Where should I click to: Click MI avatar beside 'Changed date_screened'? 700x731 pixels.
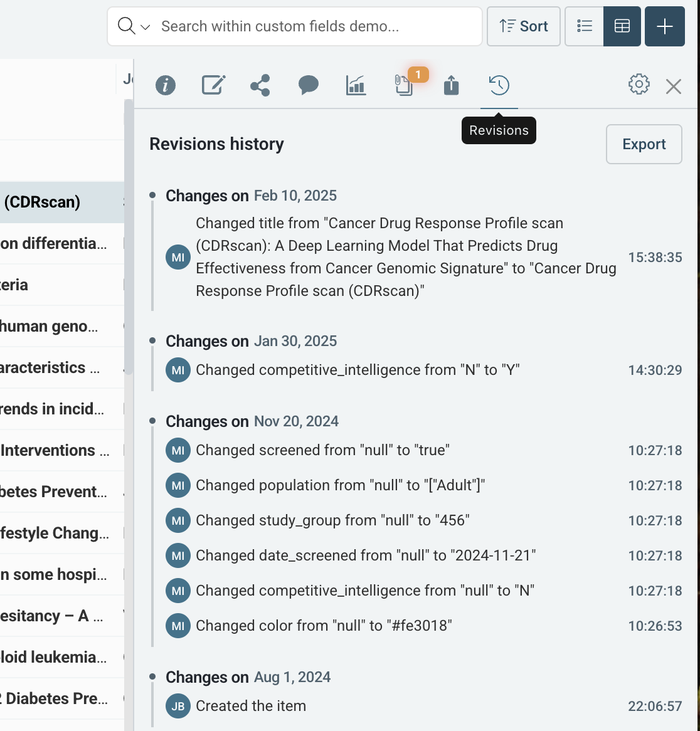click(178, 555)
